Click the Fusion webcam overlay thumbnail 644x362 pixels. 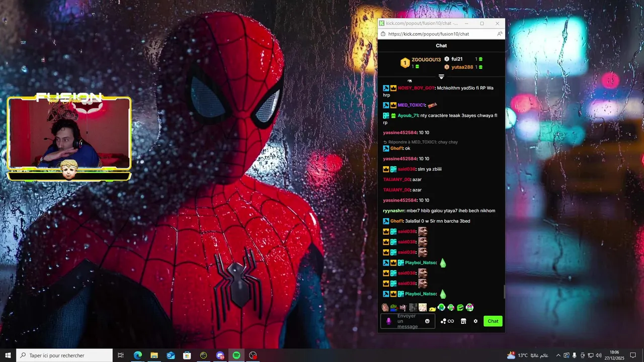click(x=69, y=137)
